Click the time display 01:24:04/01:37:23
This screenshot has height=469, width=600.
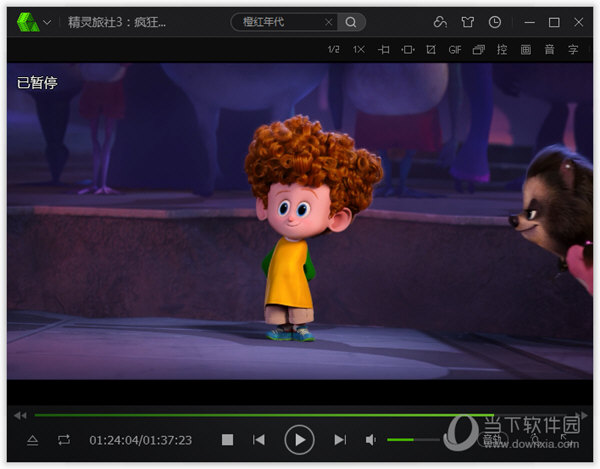point(140,440)
